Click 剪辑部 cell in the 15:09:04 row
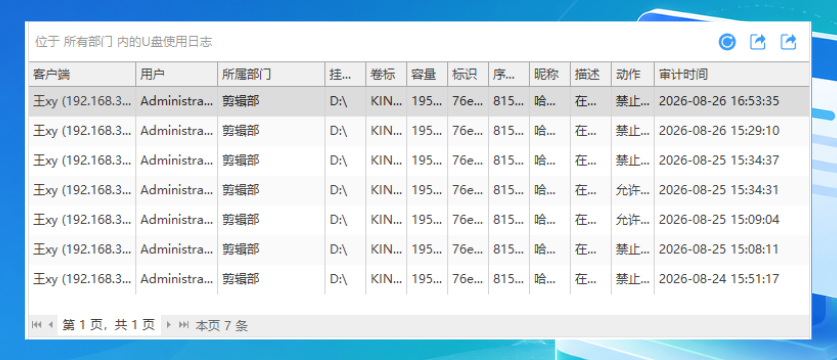Screen dimensions: 837x360 [272, 220]
